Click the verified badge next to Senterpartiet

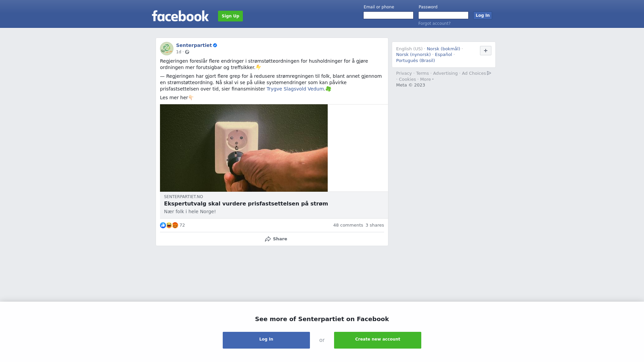tap(215, 45)
